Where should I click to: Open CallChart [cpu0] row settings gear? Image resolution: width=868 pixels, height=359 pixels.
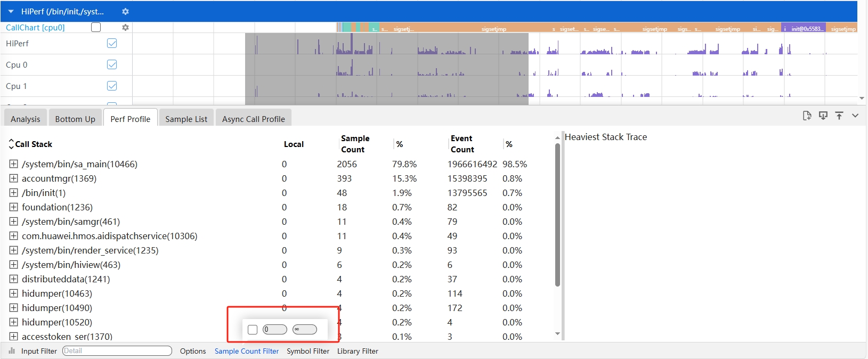click(x=125, y=27)
